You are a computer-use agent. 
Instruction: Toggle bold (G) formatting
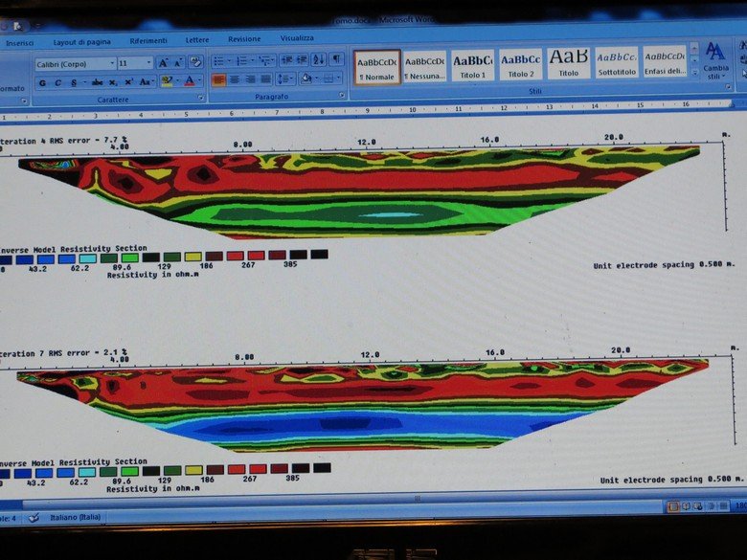tap(44, 82)
